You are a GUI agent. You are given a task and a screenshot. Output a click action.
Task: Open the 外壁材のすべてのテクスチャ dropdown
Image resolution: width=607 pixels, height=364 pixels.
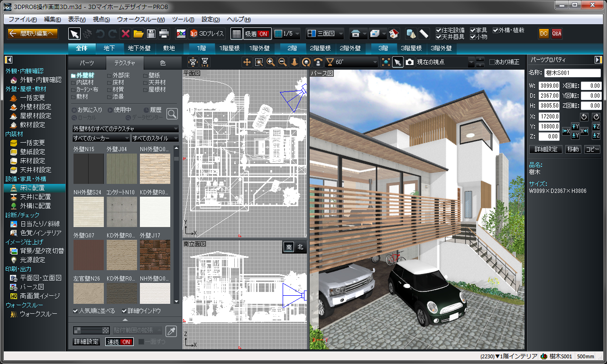[x=125, y=128]
